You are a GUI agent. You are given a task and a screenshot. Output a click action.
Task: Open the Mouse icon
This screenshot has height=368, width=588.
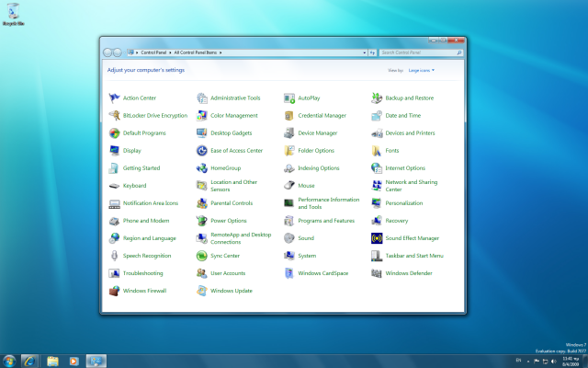[289, 186]
